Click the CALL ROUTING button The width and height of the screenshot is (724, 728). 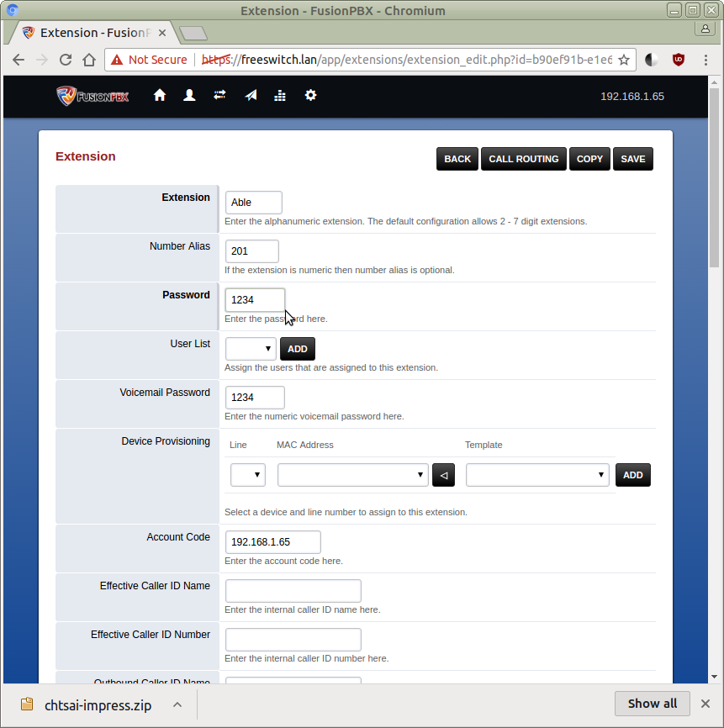click(524, 159)
